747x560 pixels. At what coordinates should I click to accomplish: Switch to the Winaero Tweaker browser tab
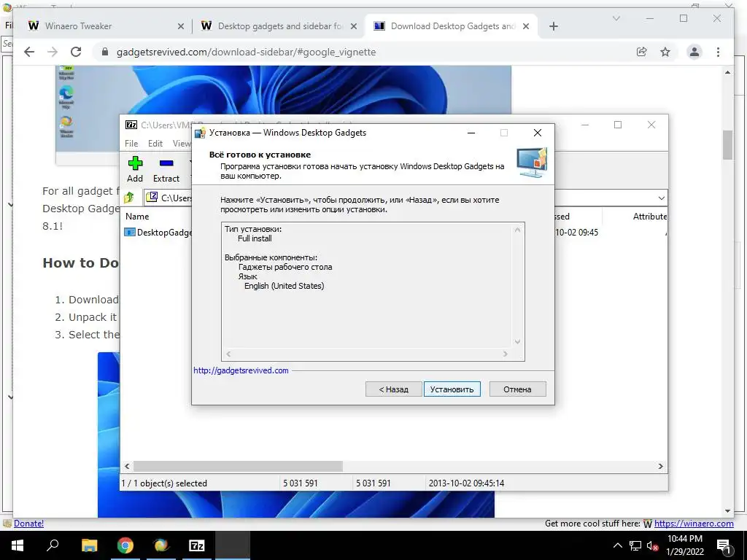coord(105,26)
